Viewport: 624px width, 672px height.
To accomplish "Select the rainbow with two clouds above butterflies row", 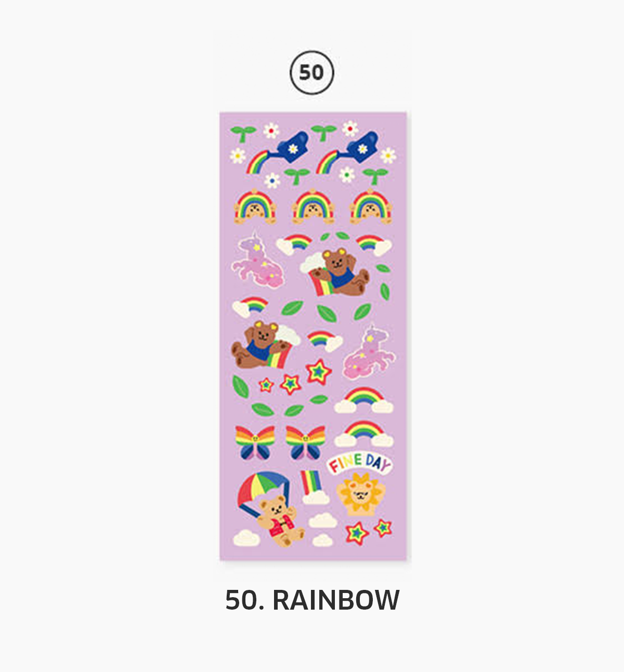I will click(363, 400).
